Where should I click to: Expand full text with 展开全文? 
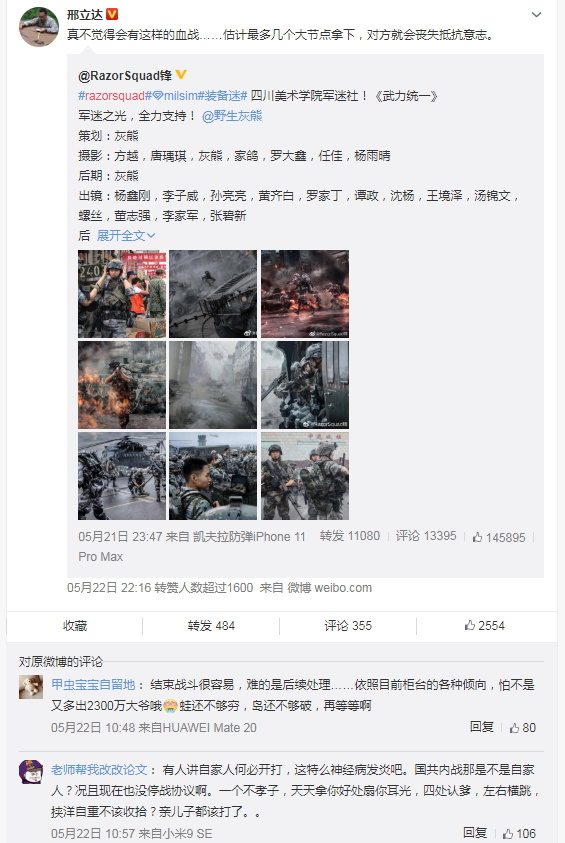tap(126, 235)
